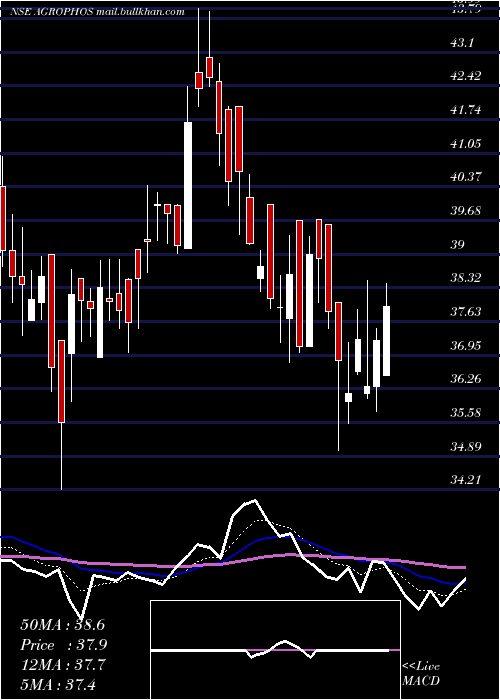The height and width of the screenshot is (700, 500).
Task: Select the 41.74 price axis label
Action: coord(466,110)
